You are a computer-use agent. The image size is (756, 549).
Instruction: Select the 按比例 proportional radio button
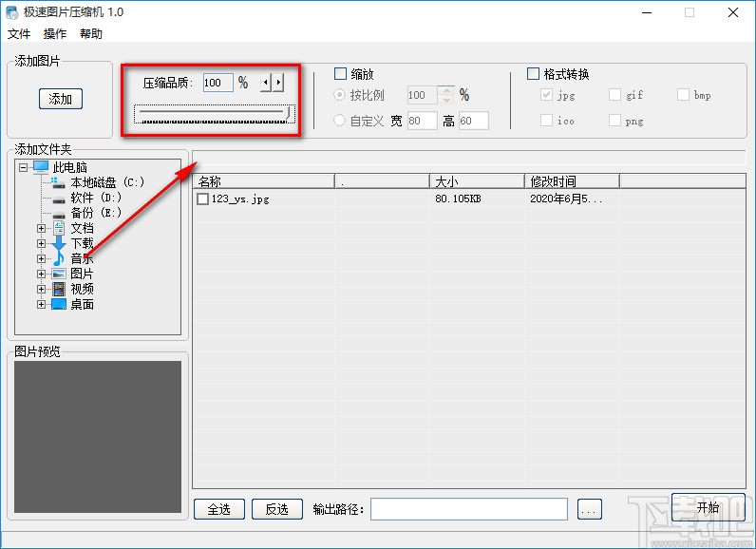click(x=339, y=94)
